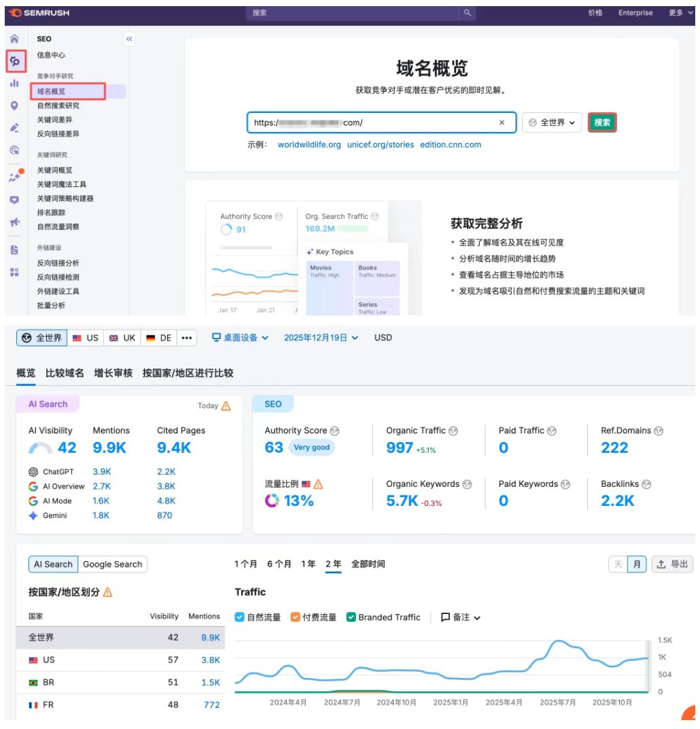Open the megaphone advertising icon in rail
Viewport: 700px width, 729px height.
point(14,222)
